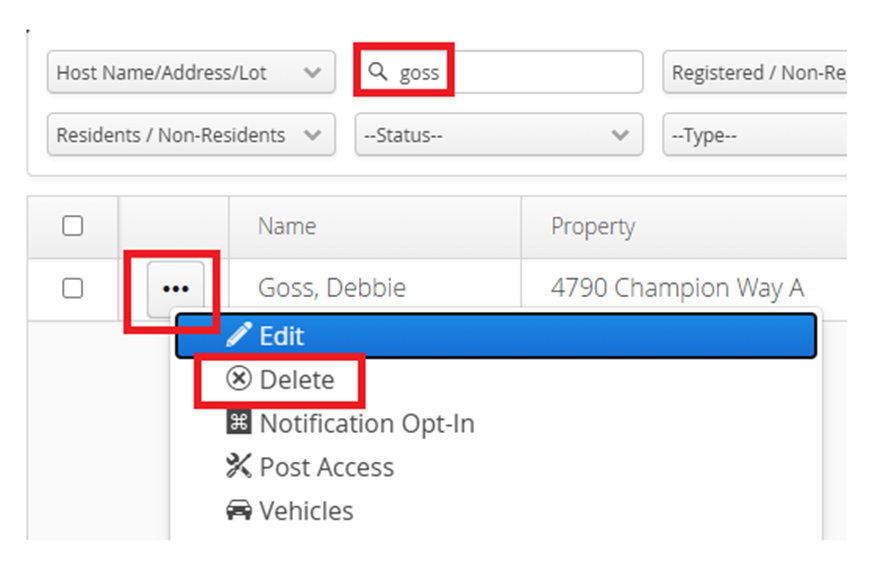
Task: Choose Edit from the context menu
Action: coord(496,335)
